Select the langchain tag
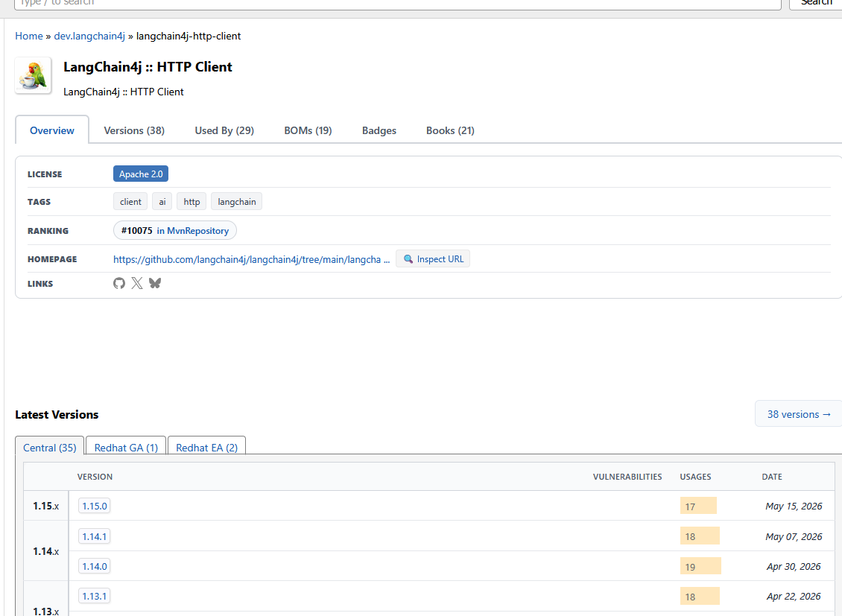This screenshot has height=616, width=842. click(237, 202)
